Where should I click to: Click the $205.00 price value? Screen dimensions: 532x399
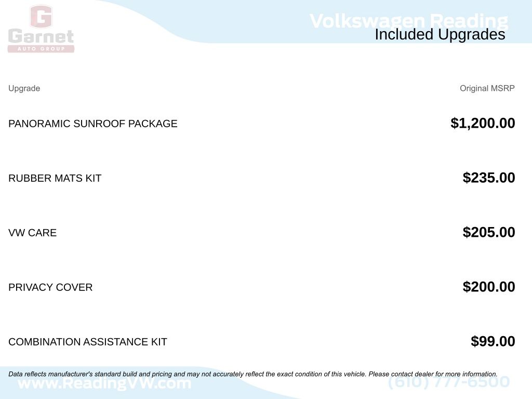click(489, 232)
